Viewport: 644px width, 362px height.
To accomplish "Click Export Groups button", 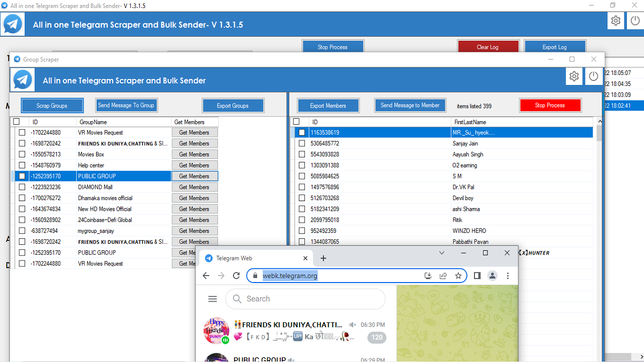I will coord(232,106).
